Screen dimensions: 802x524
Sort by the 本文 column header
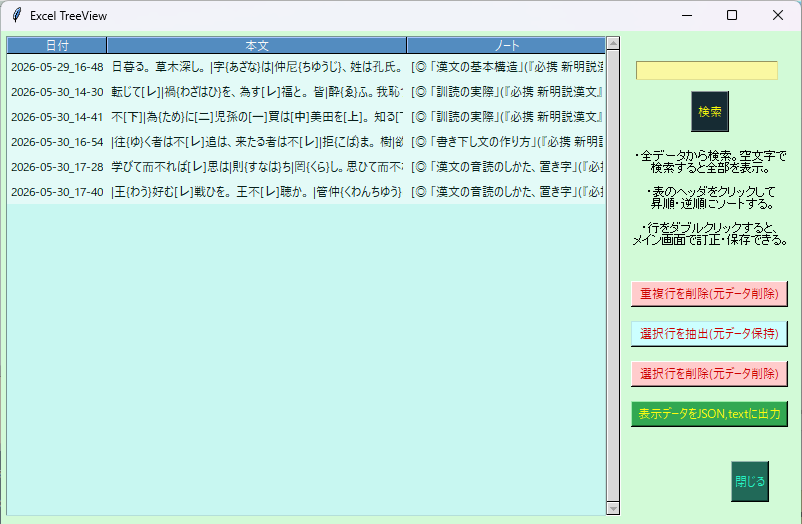[x=257, y=46]
